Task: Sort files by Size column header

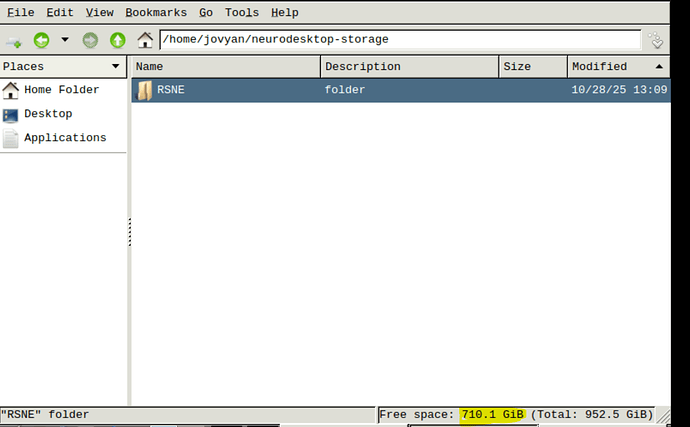Action: point(533,66)
